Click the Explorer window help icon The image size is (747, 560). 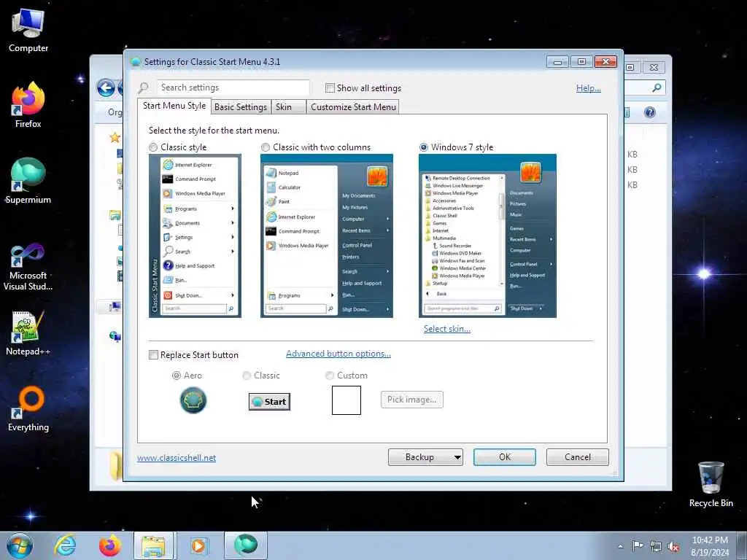click(x=649, y=112)
